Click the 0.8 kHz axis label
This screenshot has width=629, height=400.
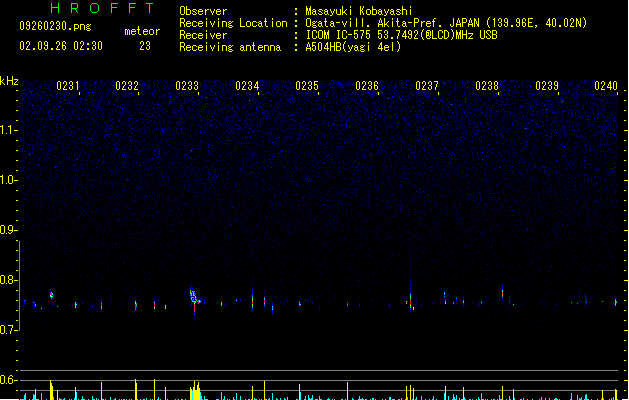(8, 280)
